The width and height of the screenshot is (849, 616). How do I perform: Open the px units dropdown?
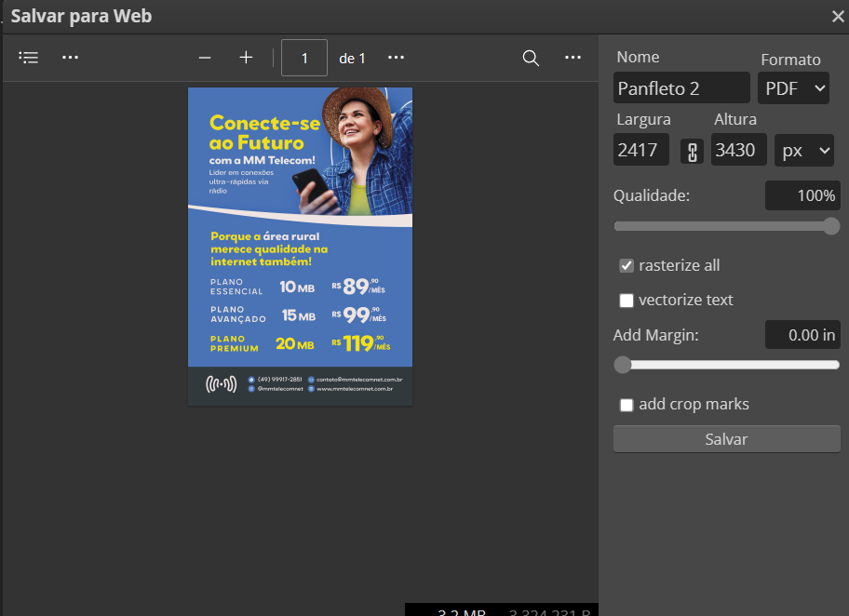(x=803, y=150)
